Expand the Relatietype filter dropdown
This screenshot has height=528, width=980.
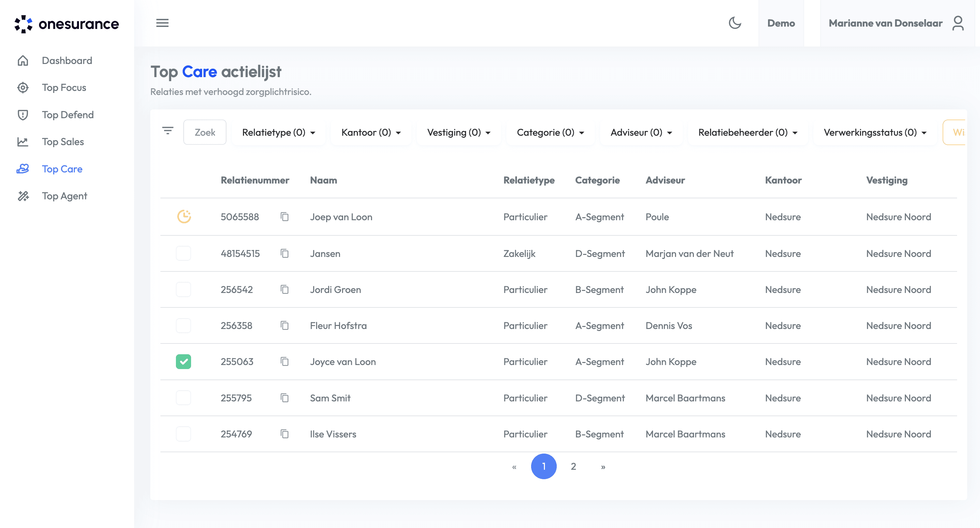tap(278, 132)
